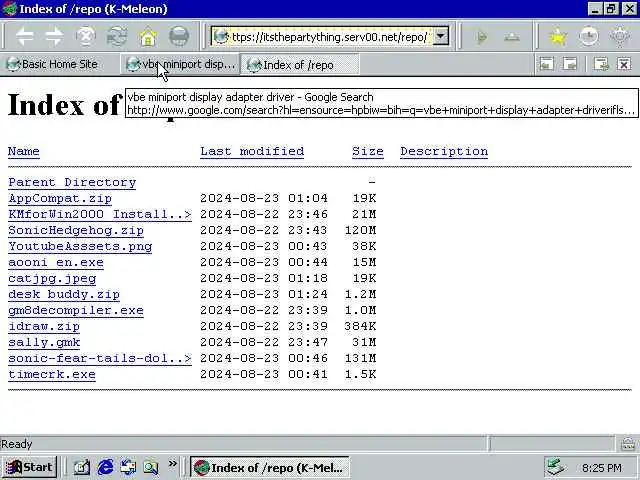The image size is (640, 480).
Task: Open the sonic-fear-tails-dol..> link
Action: point(100,358)
